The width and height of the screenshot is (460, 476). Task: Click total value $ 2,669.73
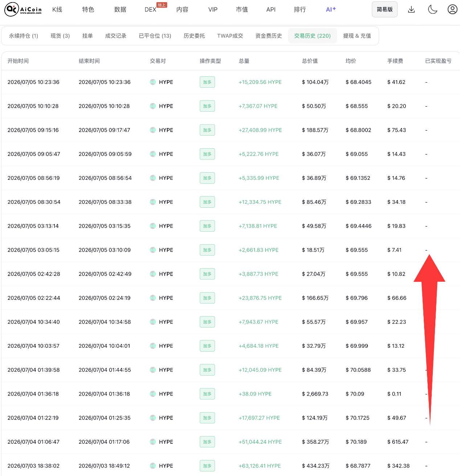coord(315,394)
